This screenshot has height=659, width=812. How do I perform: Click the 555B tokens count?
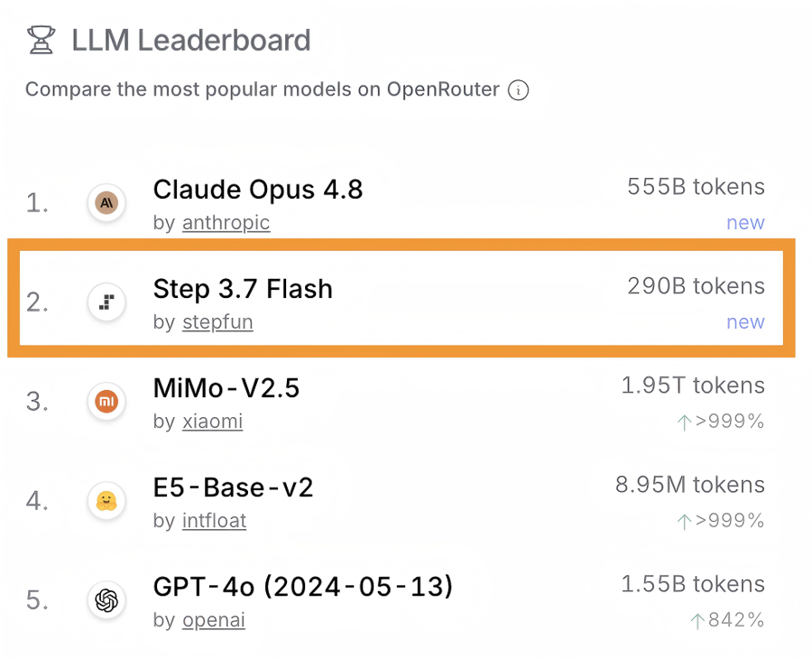coord(696,187)
